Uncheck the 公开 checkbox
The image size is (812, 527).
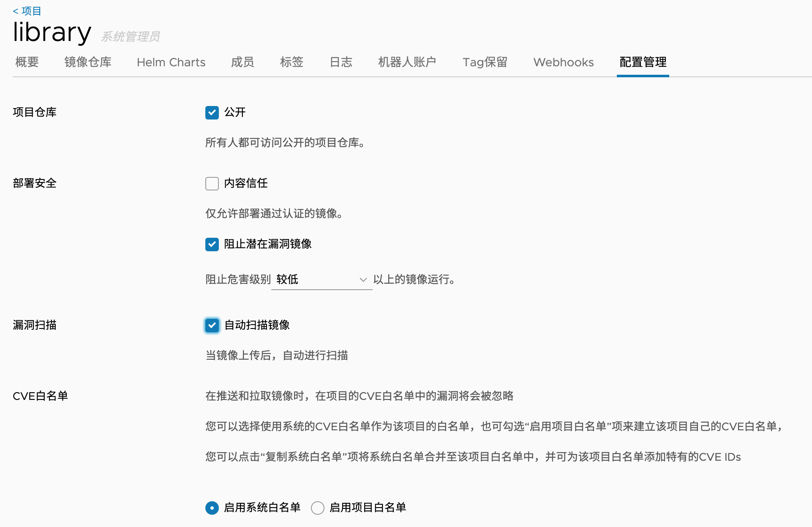pyautogui.click(x=212, y=113)
